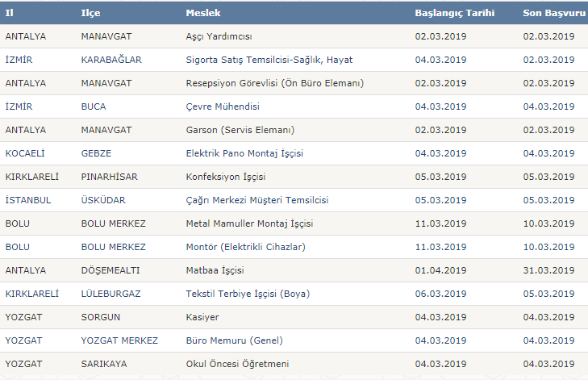Click the Aşçı Yardımcısı row
This screenshot has height=380, width=588.
(x=294, y=36)
